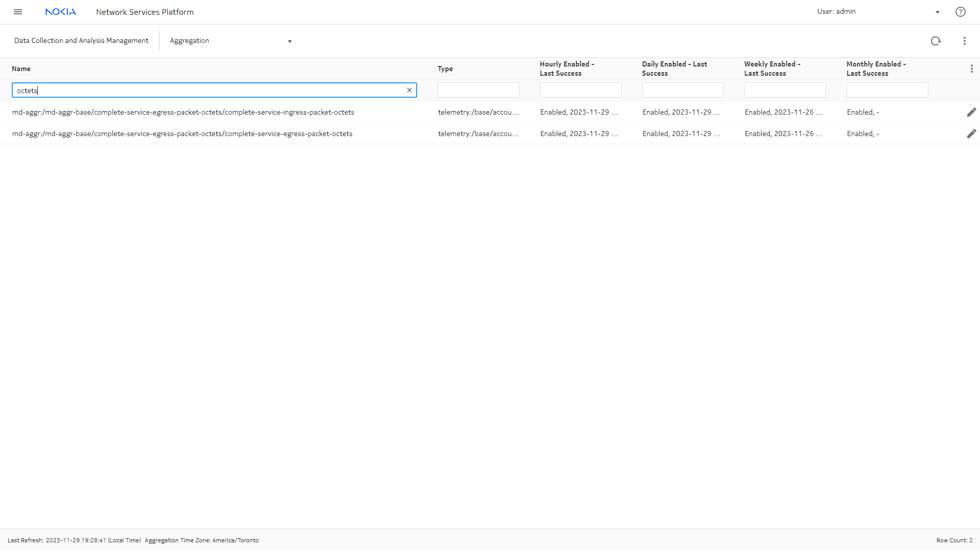Viewport: 980px width, 550px height.
Task: Expand the Aggregation view dropdown
Action: (289, 41)
